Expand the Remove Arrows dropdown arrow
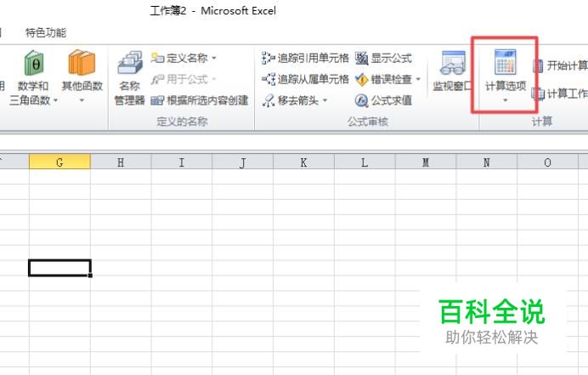This screenshot has width=588, height=375. point(325,100)
